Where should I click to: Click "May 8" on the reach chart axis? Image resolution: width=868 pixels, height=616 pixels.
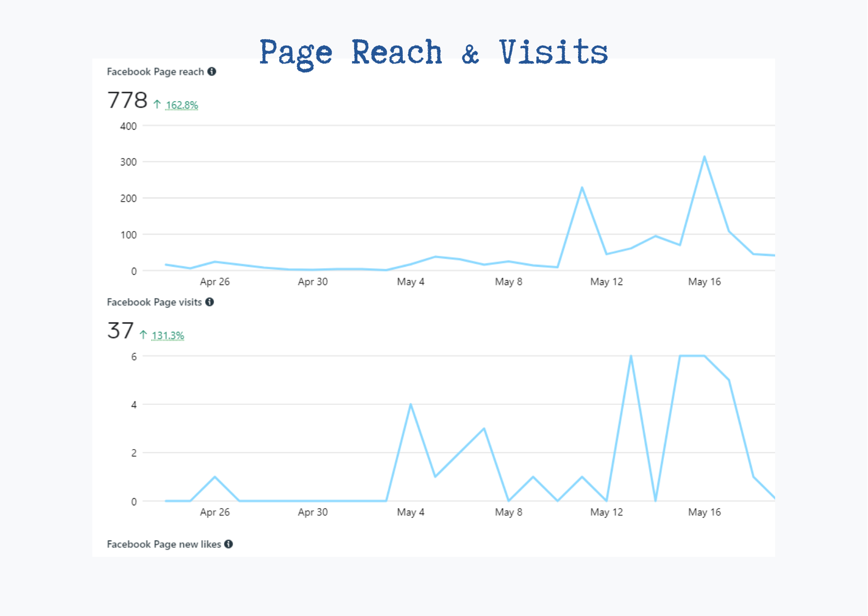click(508, 282)
